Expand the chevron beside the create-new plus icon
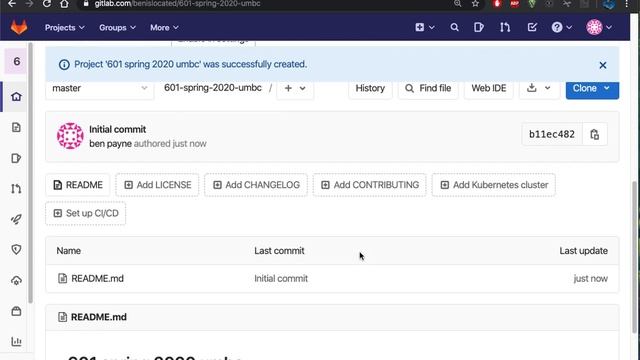The height and width of the screenshot is (360, 640). [x=432, y=27]
